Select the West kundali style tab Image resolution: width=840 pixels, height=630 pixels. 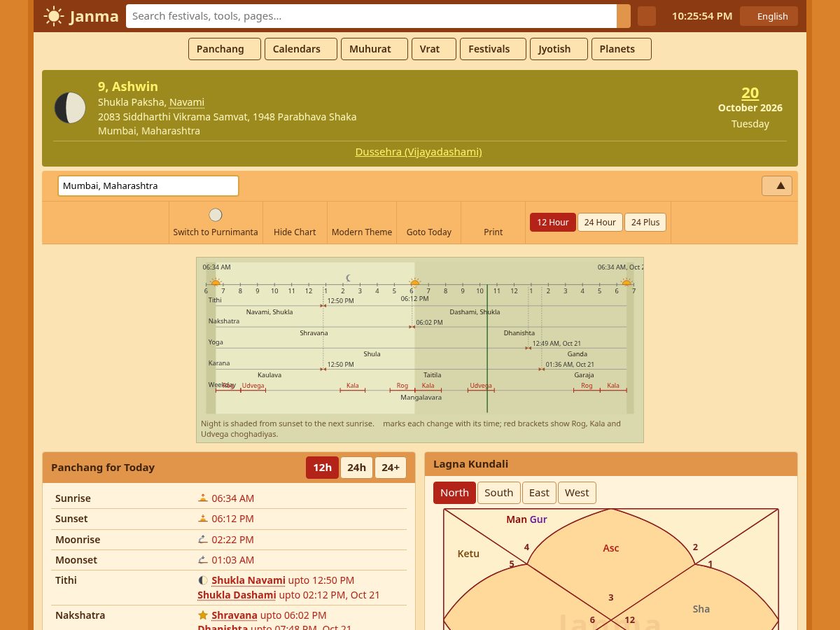coord(577,493)
